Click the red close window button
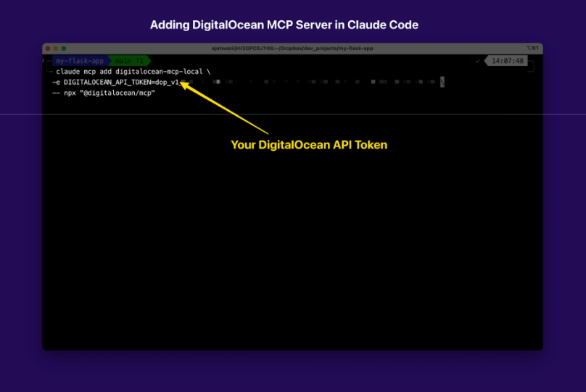The height and width of the screenshot is (392, 586). pyautogui.click(x=48, y=49)
